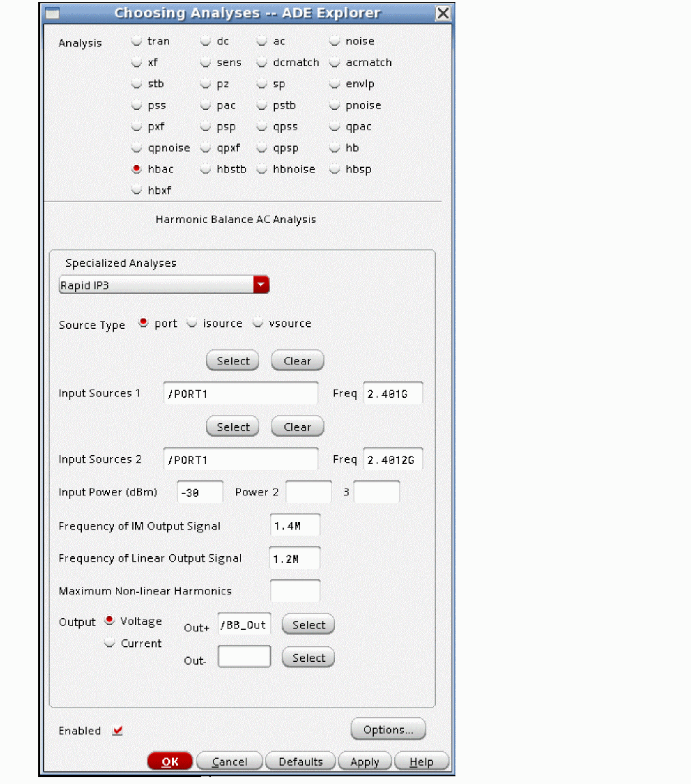Click the Input Power (dBm) field

point(200,492)
